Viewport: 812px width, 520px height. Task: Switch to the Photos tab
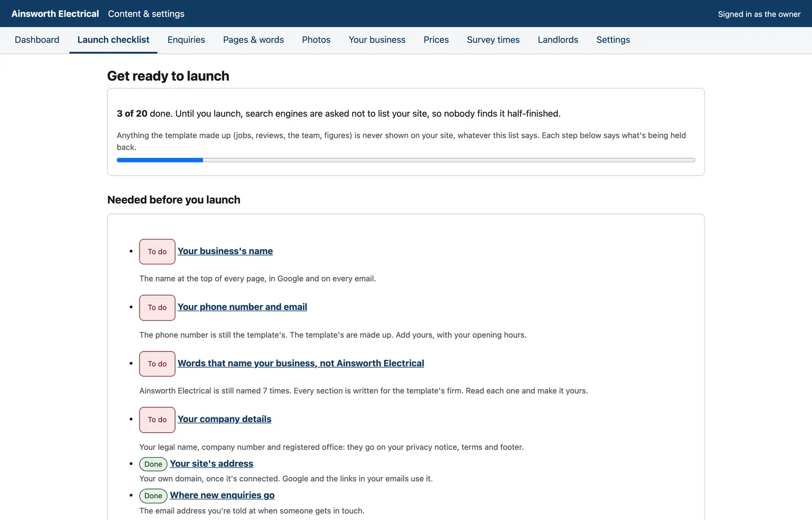[x=316, y=40]
